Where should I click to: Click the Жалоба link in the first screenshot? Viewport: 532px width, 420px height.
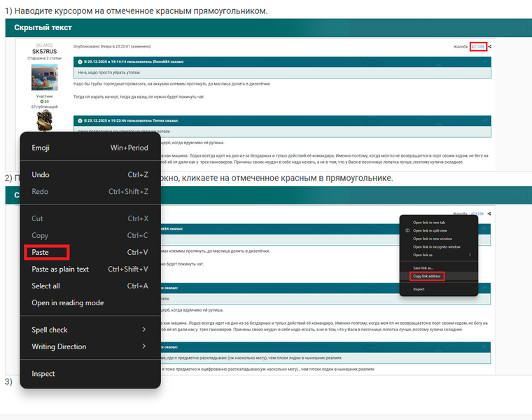(460, 47)
